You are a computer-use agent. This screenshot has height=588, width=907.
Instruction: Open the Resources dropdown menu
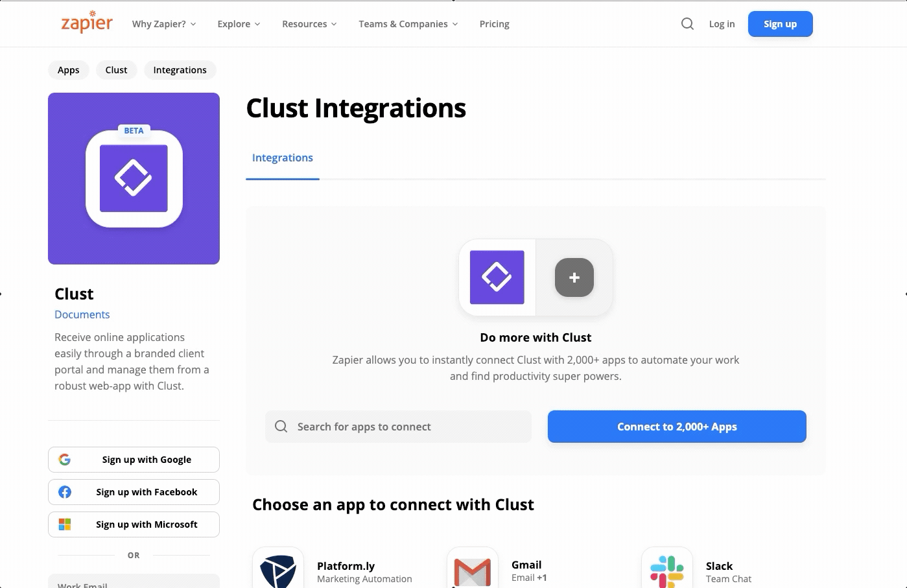point(309,24)
